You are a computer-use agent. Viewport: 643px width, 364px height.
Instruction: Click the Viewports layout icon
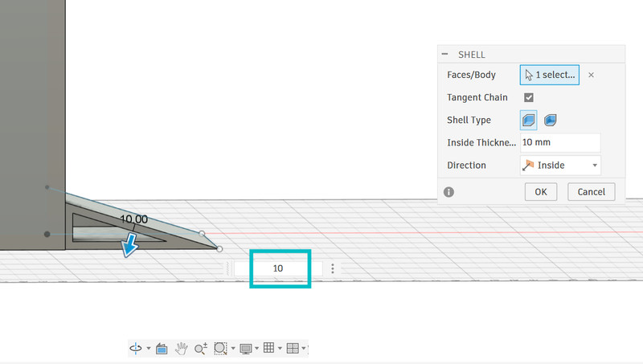(x=293, y=349)
